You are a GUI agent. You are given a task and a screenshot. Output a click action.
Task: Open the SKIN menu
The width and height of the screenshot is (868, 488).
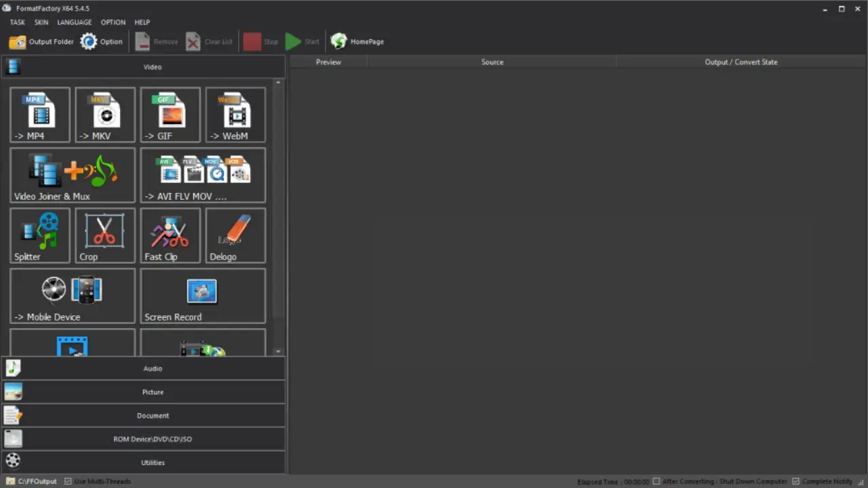41,22
